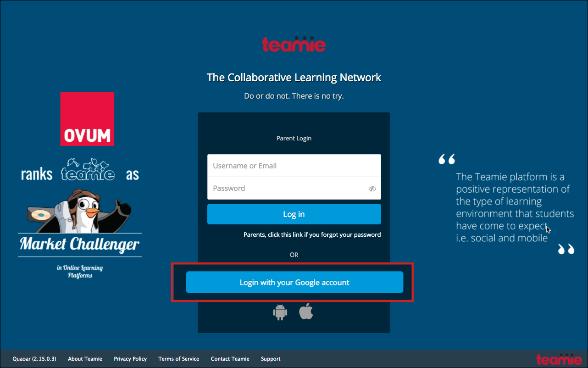Focus the Username or Email field
The image size is (588, 368).
tap(294, 166)
